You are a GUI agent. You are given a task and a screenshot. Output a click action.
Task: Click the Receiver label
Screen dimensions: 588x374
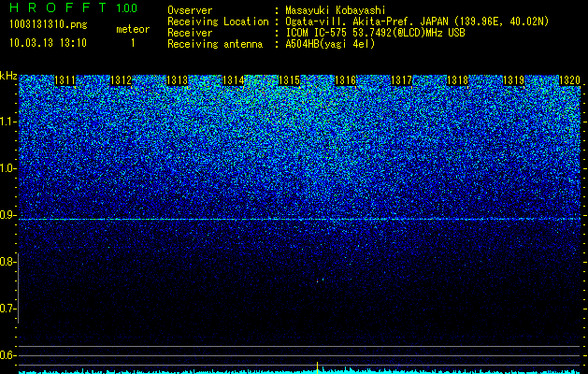click(x=190, y=33)
